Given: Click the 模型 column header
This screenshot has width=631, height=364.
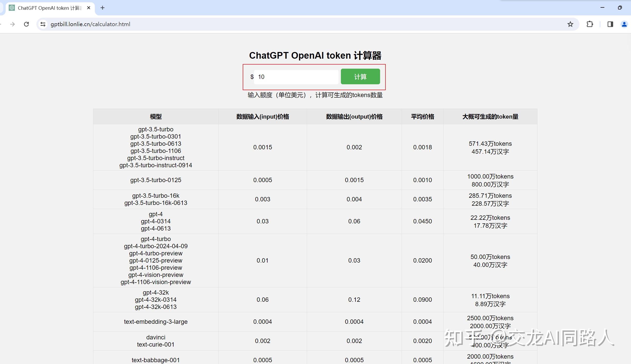Looking at the screenshot, I should (x=156, y=117).
